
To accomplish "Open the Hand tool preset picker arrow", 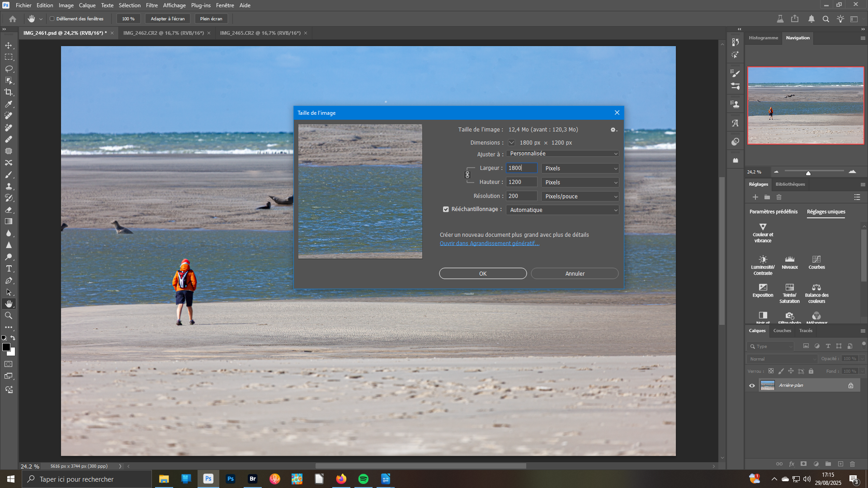I will click(x=41, y=19).
